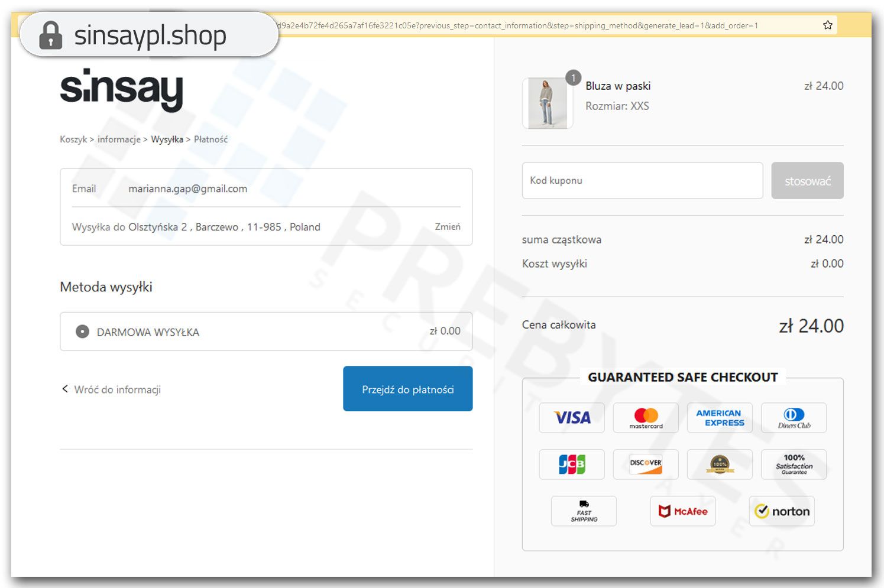Click Przejdź do płatności button
This screenshot has height=588, width=884.
[408, 389]
